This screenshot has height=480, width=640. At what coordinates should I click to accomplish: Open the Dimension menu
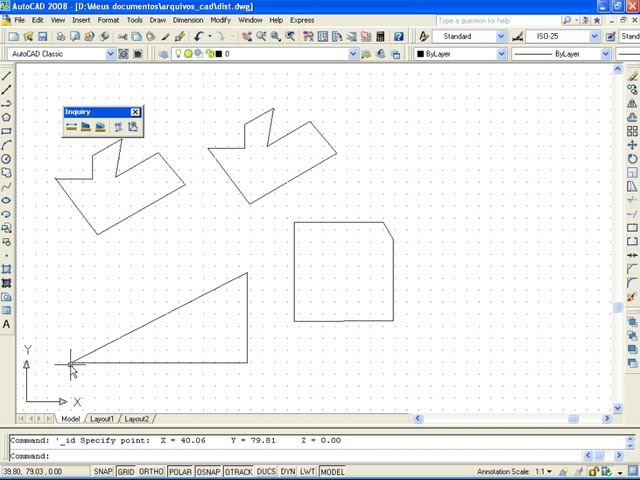(x=188, y=20)
